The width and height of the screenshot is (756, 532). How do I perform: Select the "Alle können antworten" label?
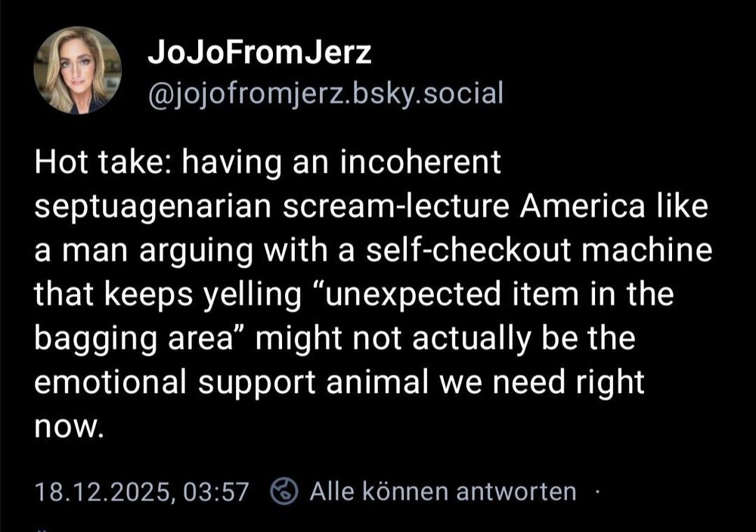point(443,493)
